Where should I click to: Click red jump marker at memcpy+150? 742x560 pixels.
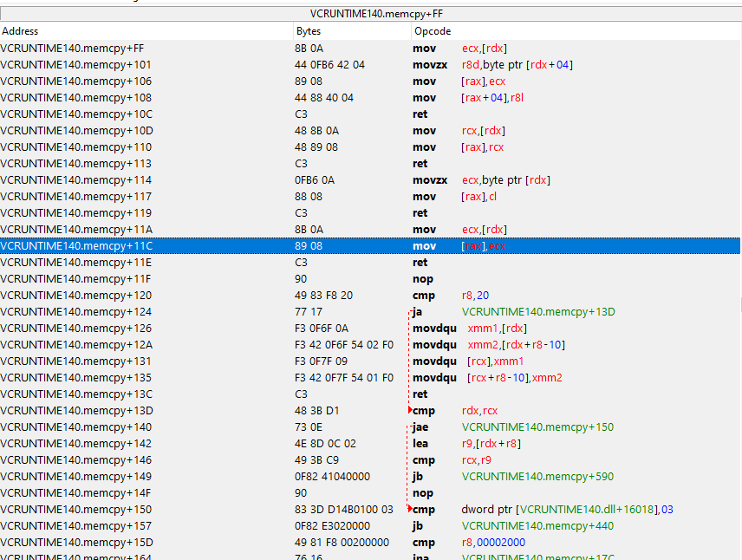(410, 509)
